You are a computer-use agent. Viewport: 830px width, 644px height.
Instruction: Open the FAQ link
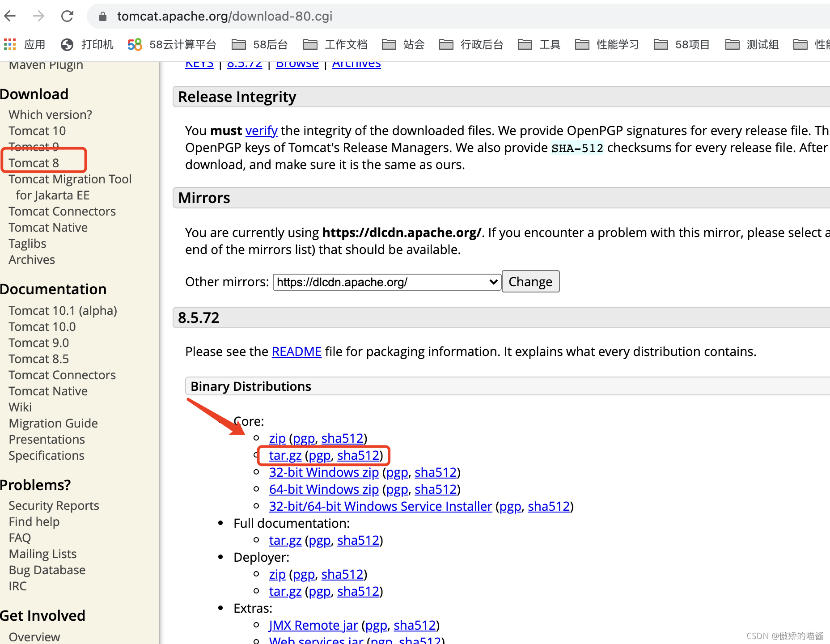coord(20,538)
